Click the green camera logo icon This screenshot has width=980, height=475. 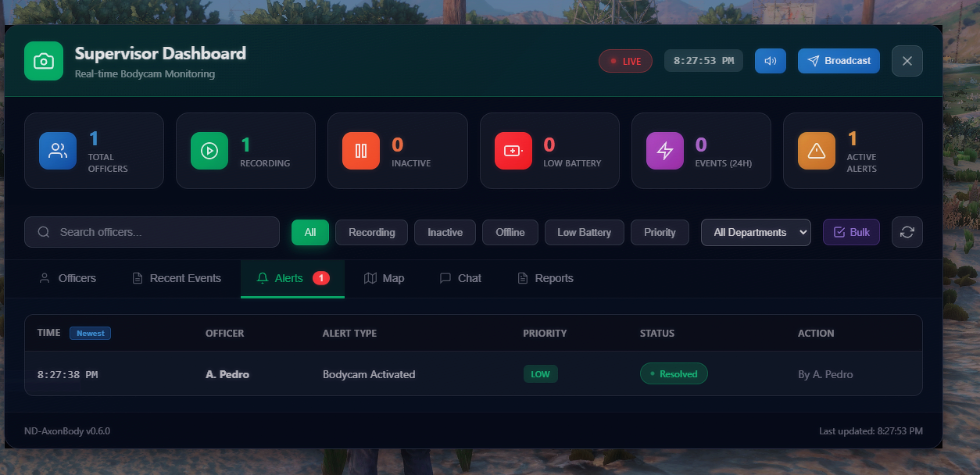pos(44,61)
